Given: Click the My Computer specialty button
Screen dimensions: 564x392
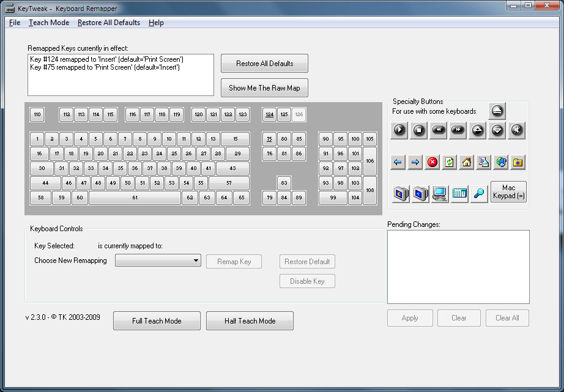Looking at the screenshot, I should [x=440, y=194].
